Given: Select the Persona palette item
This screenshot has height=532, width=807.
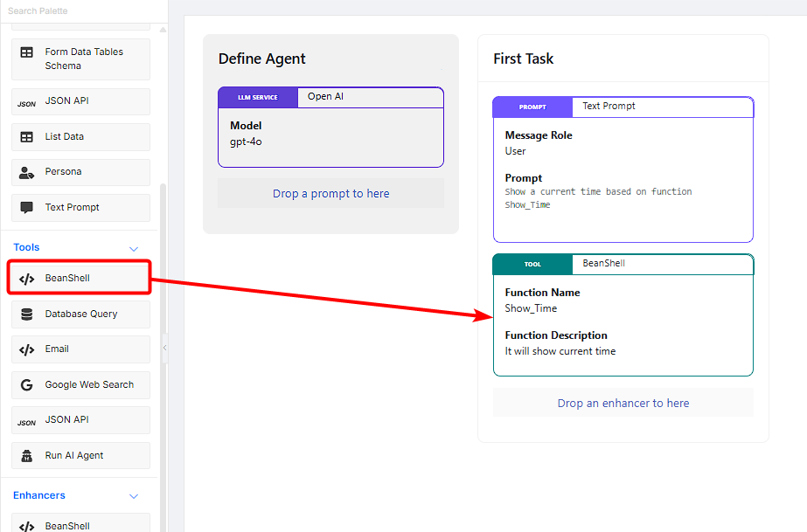Looking at the screenshot, I should [80, 172].
